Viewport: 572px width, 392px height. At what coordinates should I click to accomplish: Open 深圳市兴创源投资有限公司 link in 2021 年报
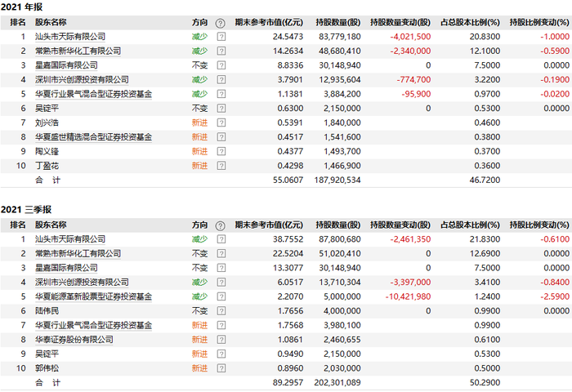click(x=82, y=79)
